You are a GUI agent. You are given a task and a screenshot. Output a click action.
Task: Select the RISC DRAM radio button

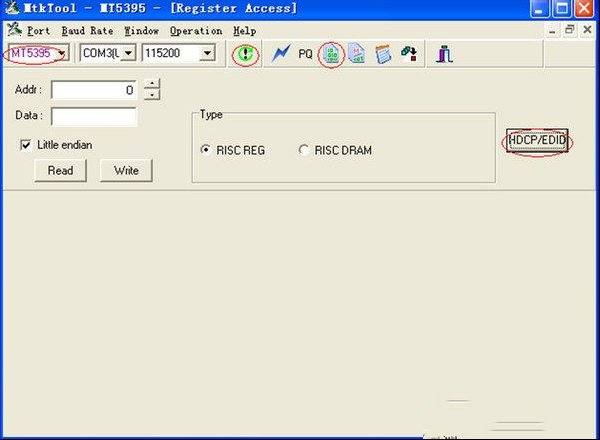pos(303,150)
